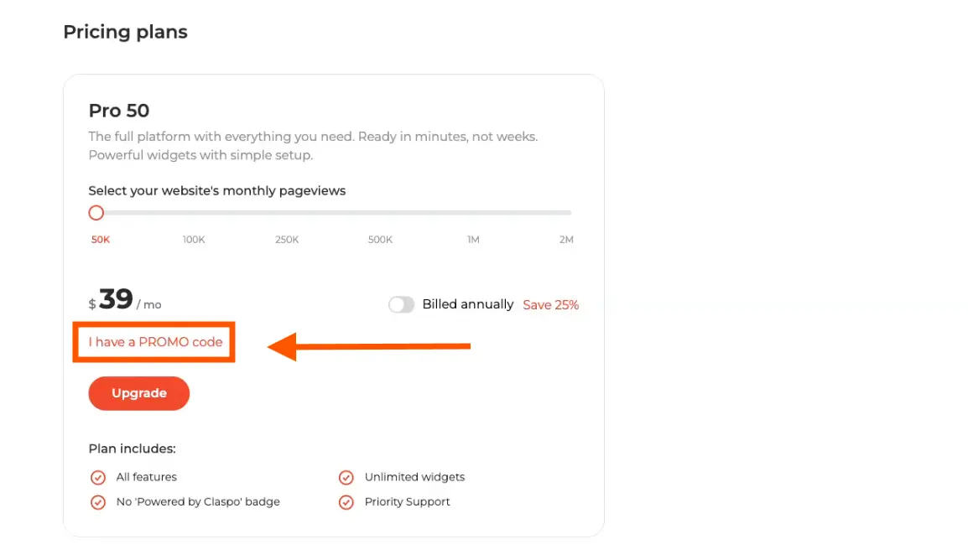Click the checkmark beside No 'Powered by Claspo' badge
The width and height of the screenshot is (968, 560).
[98, 503]
